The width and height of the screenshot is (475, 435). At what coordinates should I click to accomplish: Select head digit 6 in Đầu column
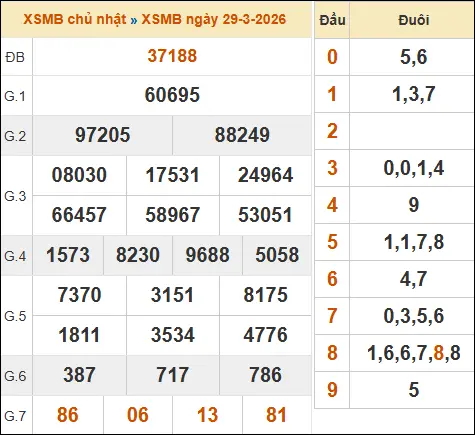point(332,279)
